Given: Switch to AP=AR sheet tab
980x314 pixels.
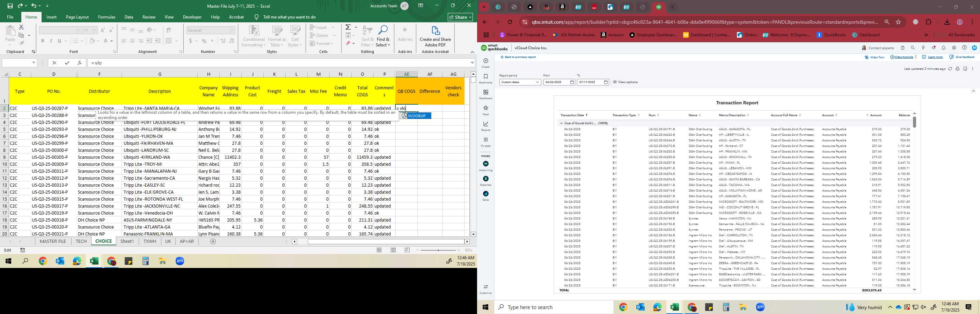Looking at the screenshot, I should 187,241.
